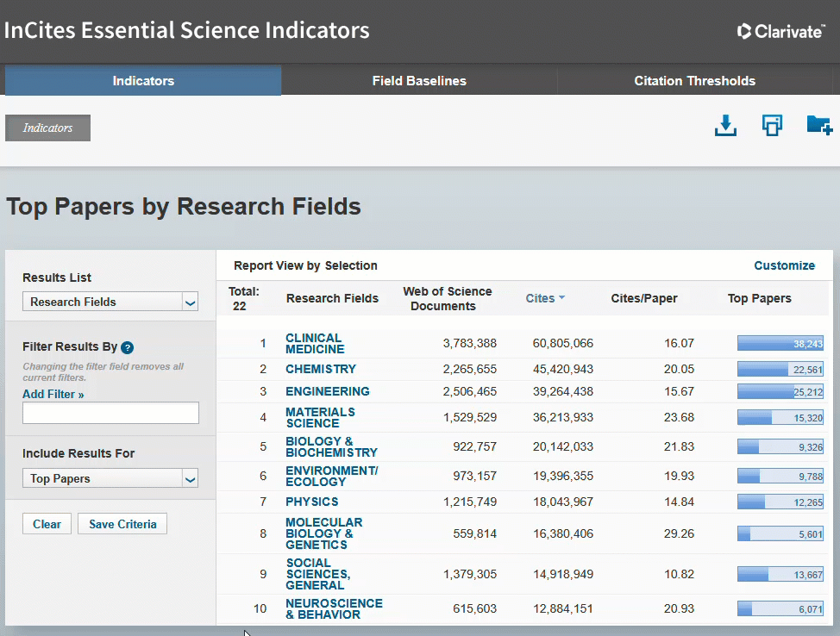Click the save to folder icon

point(819,125)
